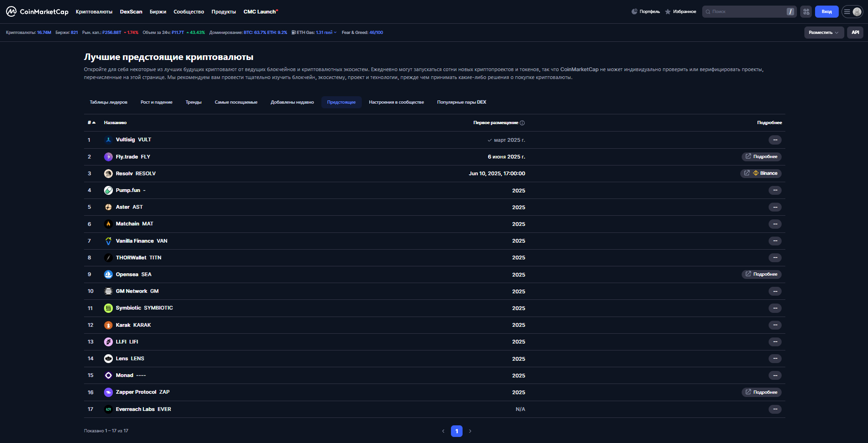Click Подробнее button in the Fly.trade row

click(x=761, y=157)
